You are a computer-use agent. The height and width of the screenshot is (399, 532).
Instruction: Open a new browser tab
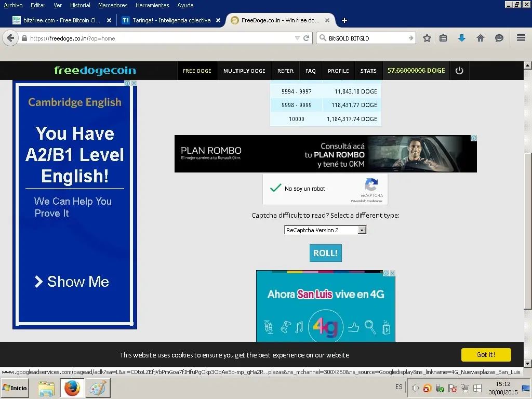point(344,20)
